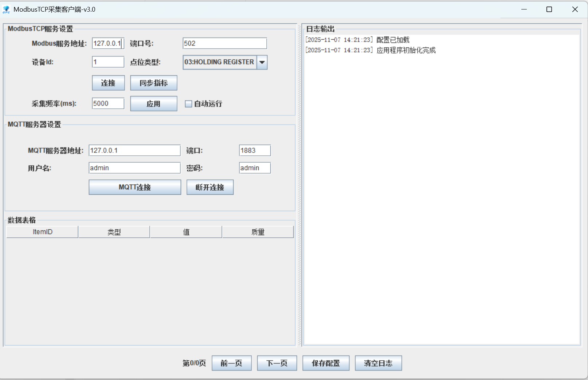Enable the 自动运行 checkbox
This screenshot has width=588, height=380.
(189, 104)
